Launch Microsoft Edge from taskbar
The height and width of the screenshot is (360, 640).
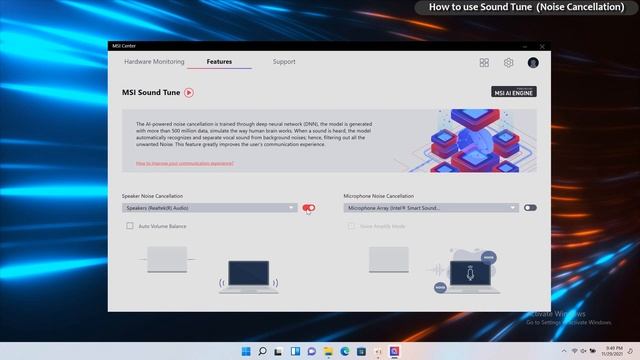pos(344,351)
